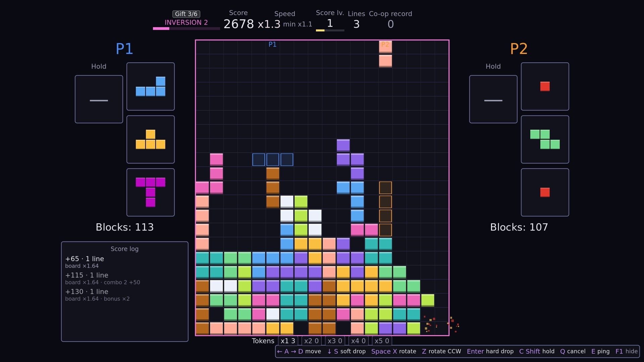Viewport: 644px width, 362px height.
Task: Click P1's yellow T-piece next preview
Action: [151, 139]
